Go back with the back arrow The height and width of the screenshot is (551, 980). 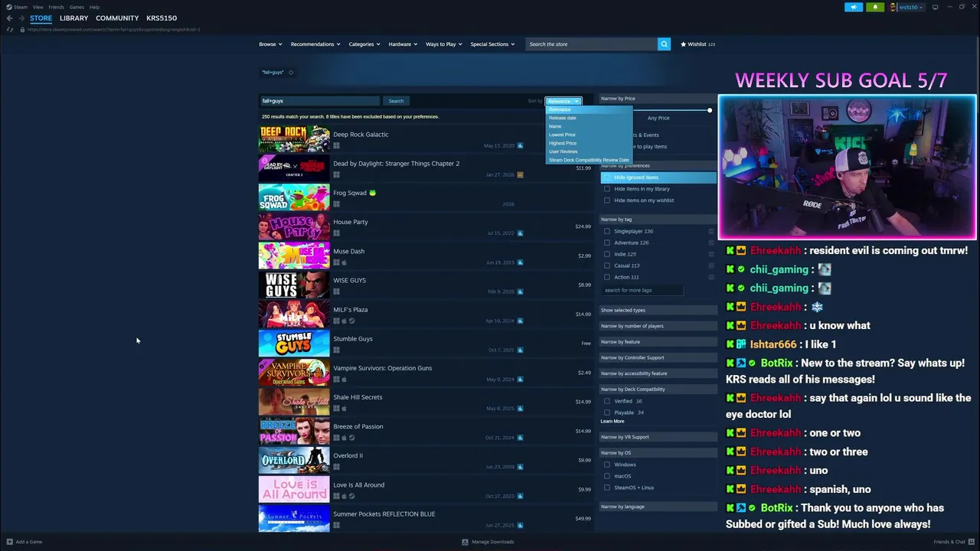point(9,18)
